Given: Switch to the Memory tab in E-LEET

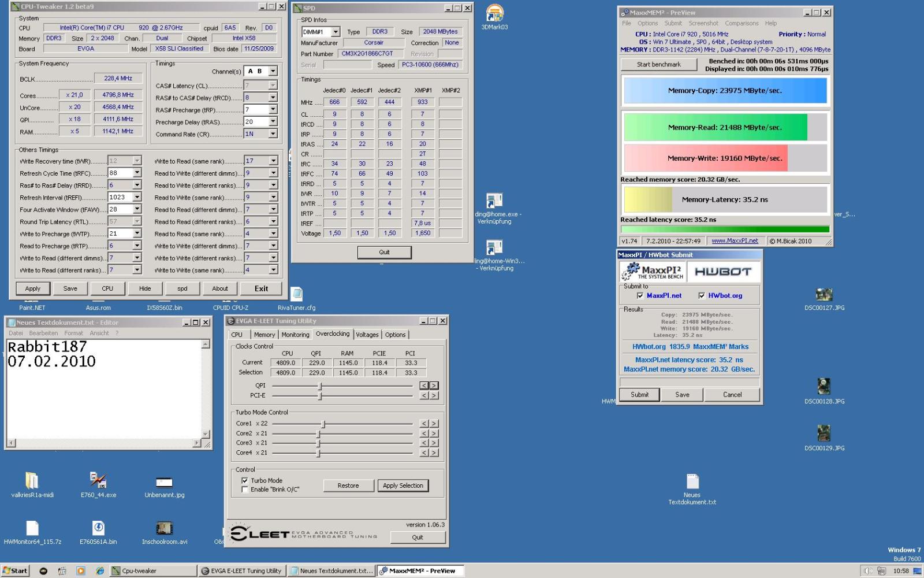Looking at the screenshot, I should [x=264, y=335].
